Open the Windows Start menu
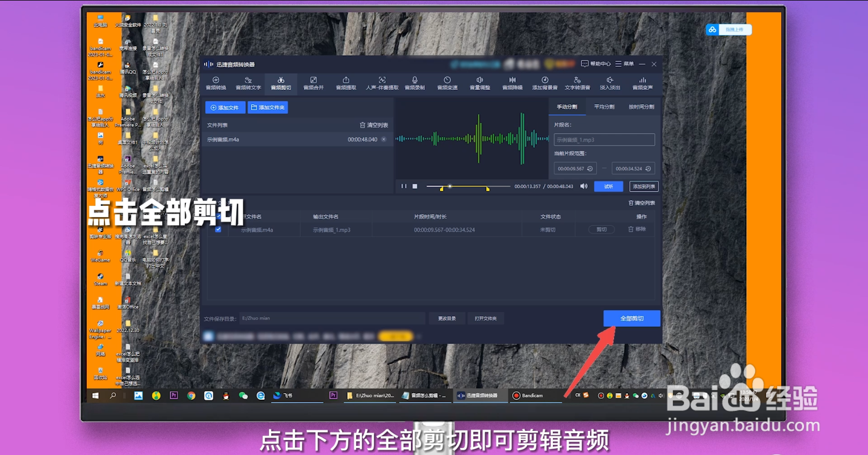The image size is (868, 455). (x=95, y=396)
